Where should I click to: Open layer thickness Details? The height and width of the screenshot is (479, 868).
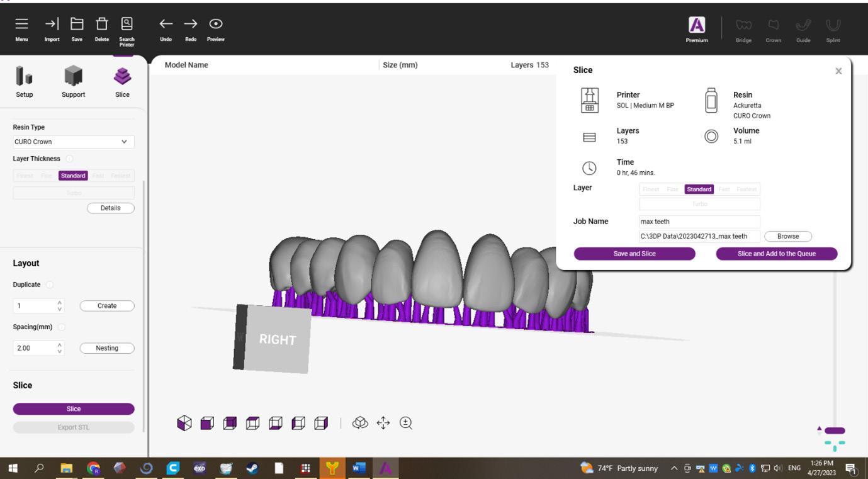point(111,208)
